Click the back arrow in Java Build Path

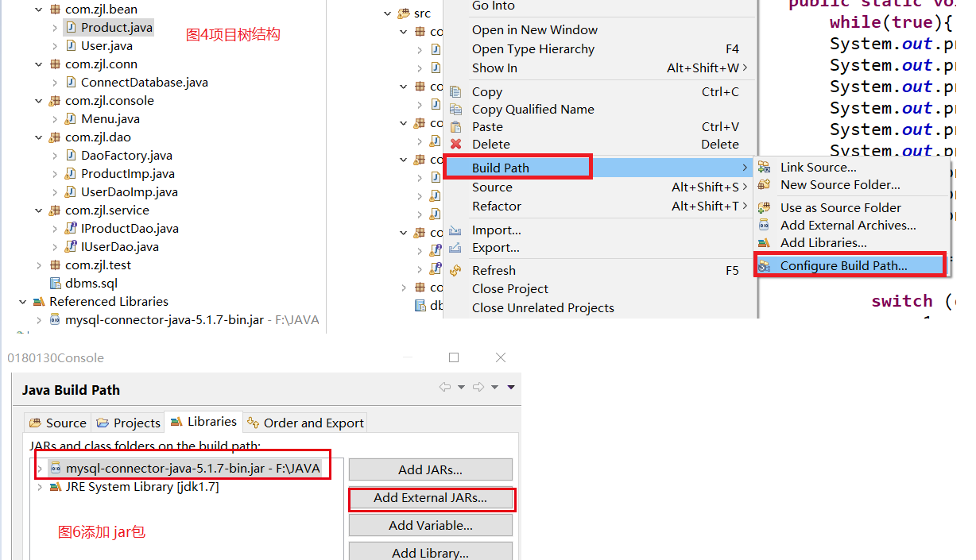[x=445, y=388]
